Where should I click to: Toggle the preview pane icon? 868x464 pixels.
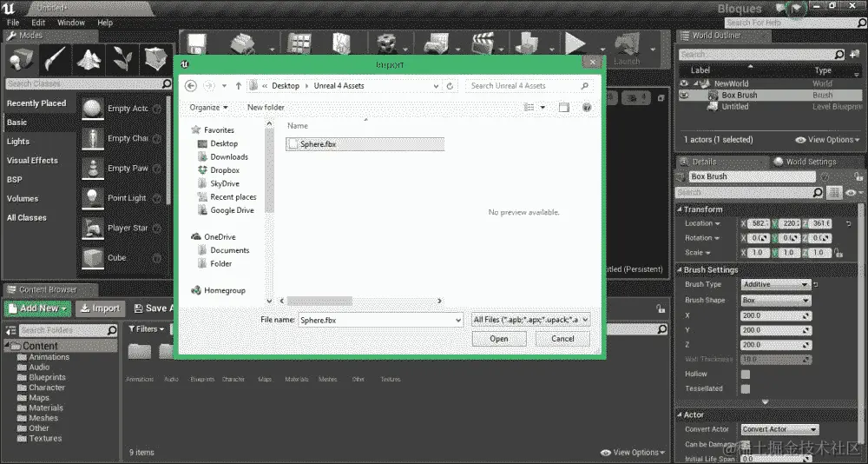coord(563,108)
